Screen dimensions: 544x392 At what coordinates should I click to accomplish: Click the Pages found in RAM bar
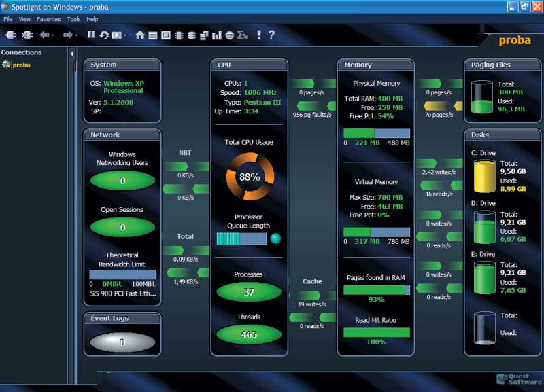[377, 290]
